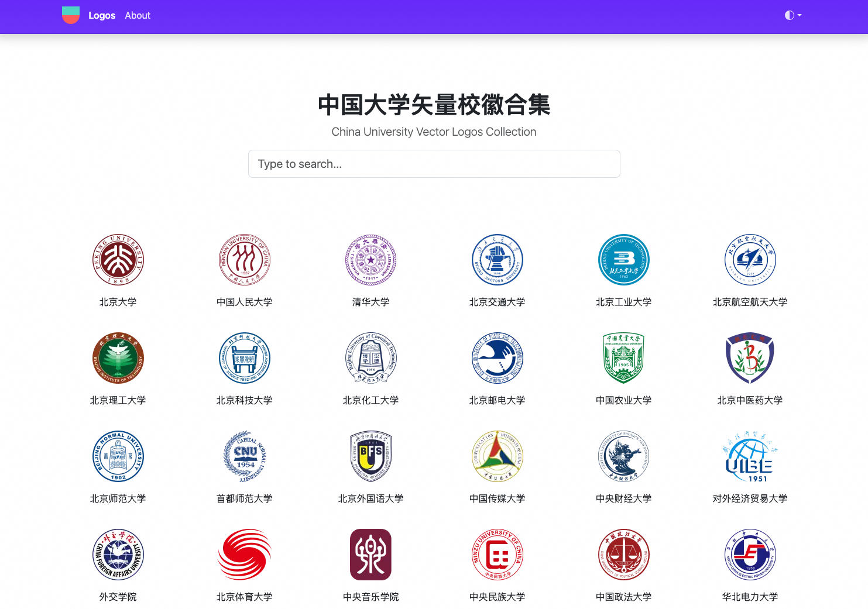
Task: Select the 中央音乐学院 logo
Action: pos(371,555)
